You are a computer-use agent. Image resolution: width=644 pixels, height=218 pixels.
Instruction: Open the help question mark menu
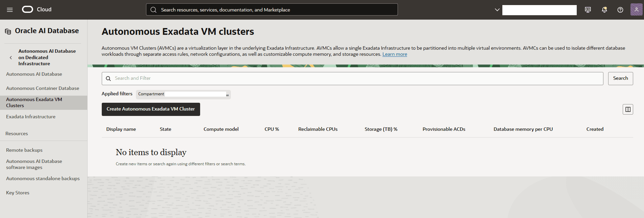click(620, 10)
